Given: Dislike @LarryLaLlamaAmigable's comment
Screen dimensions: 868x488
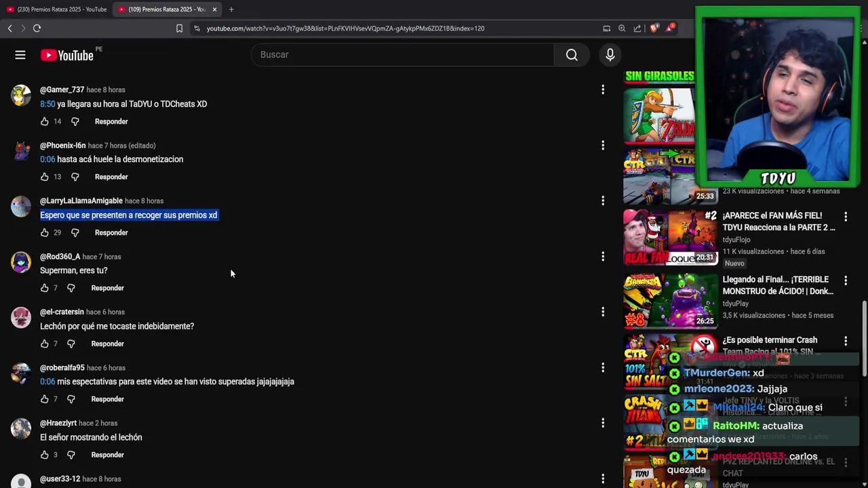Looking at the screenshot, I should (x=75, y=232).
